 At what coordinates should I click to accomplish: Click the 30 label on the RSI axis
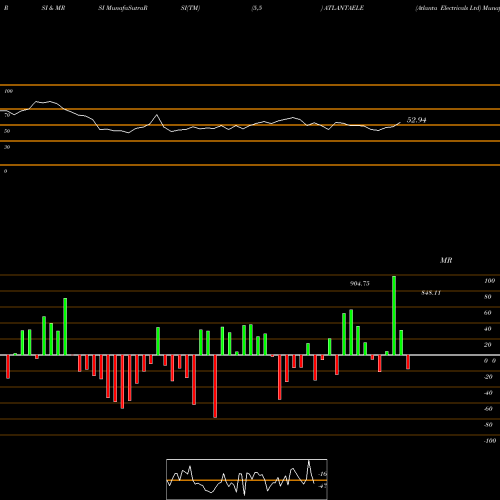pos(7,147)
